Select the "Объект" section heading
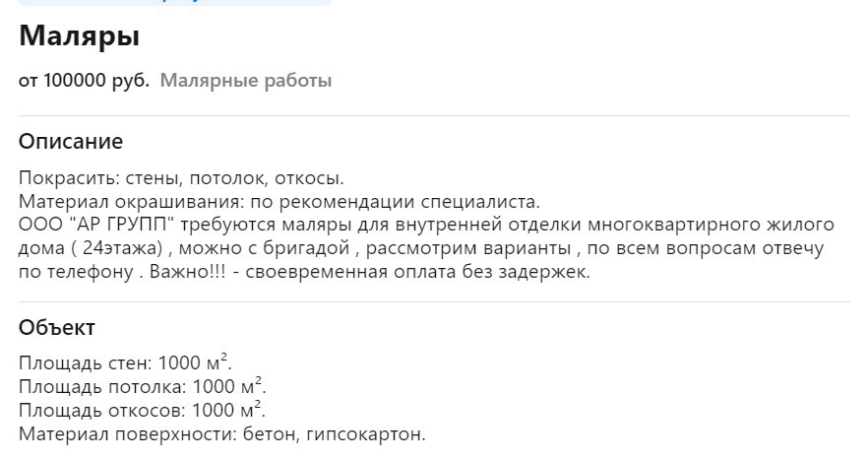 (57, 327)
